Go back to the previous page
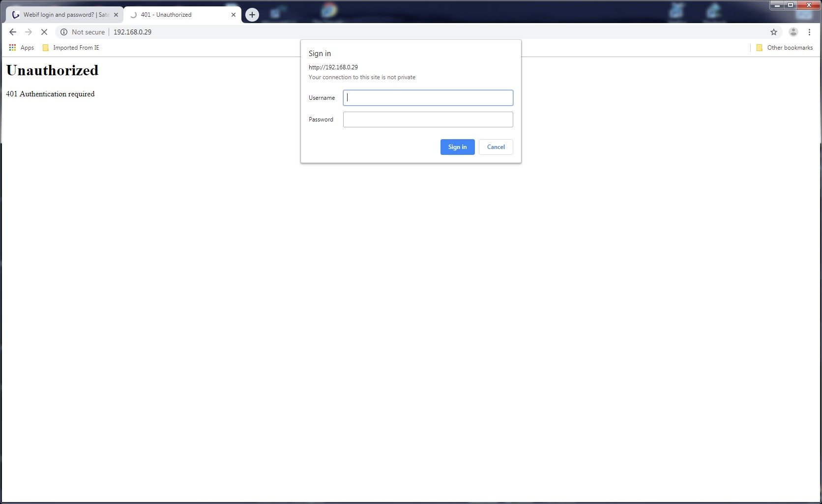This screenshot has height=504, width=822. click(13, 32)
